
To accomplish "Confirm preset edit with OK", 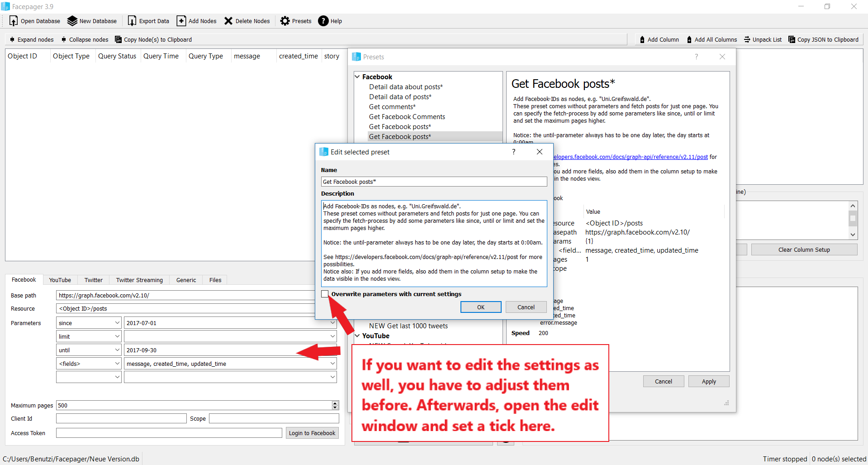I will 481,307.
